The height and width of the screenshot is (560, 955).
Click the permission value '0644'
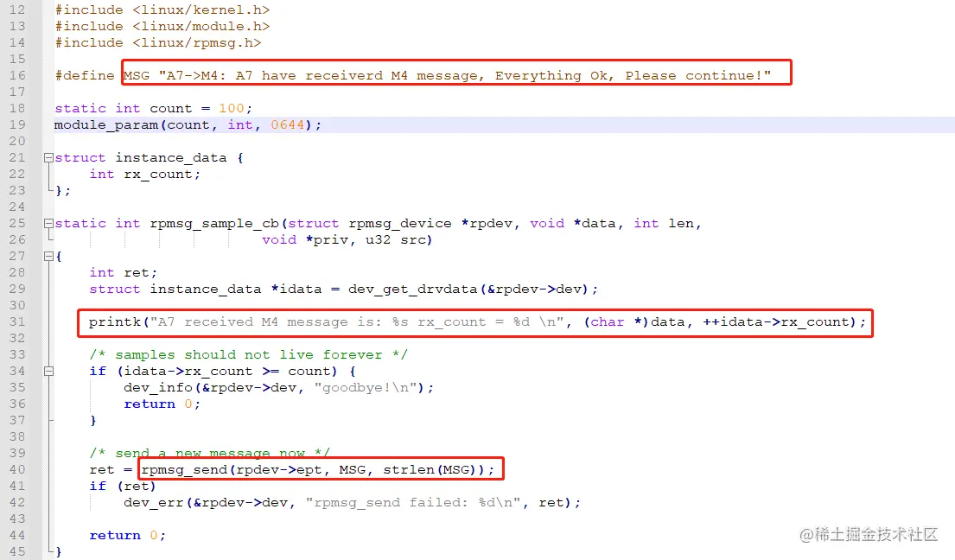click(288, 124)
